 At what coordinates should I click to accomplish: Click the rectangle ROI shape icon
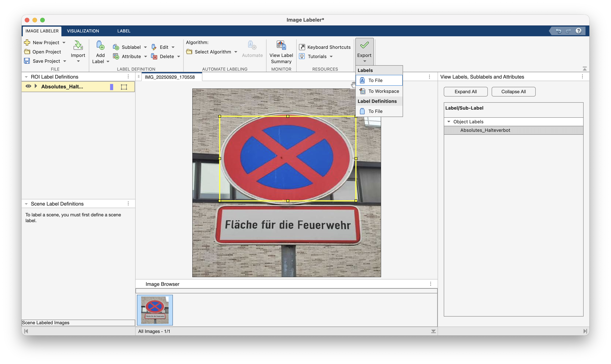click(124, 87)
